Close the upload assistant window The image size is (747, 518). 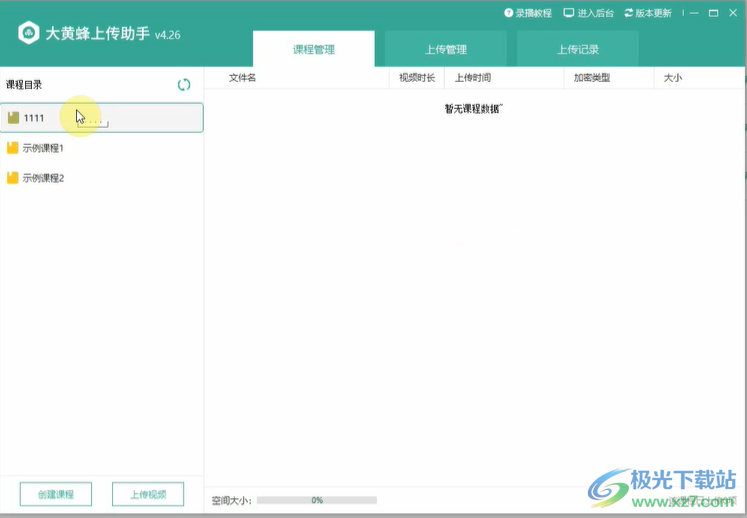733,13
